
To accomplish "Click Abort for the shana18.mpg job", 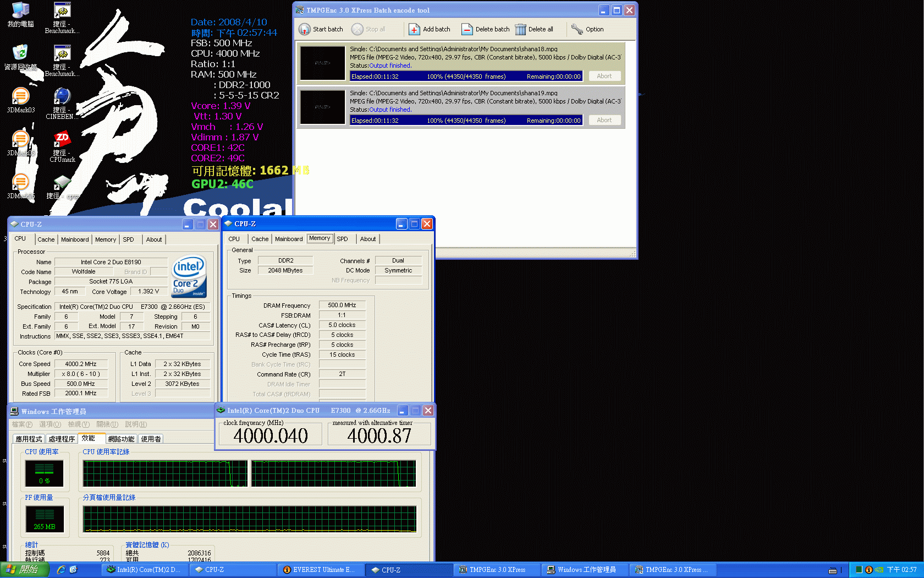I will (x=604, y=76).
